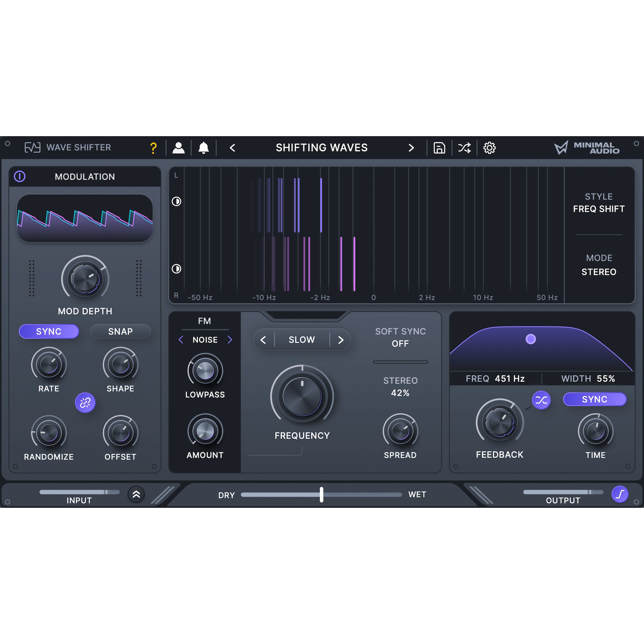
Task: Expand the Input section with the chevron icon
Action: (136, 495)
